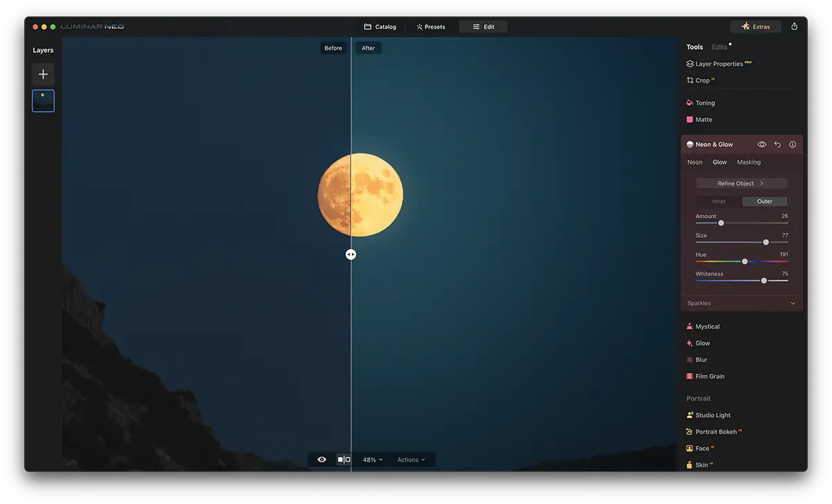Switch to the Tools panel tab
The width and height of the screenshot is (832, 504).
click(x=695, y=47)
